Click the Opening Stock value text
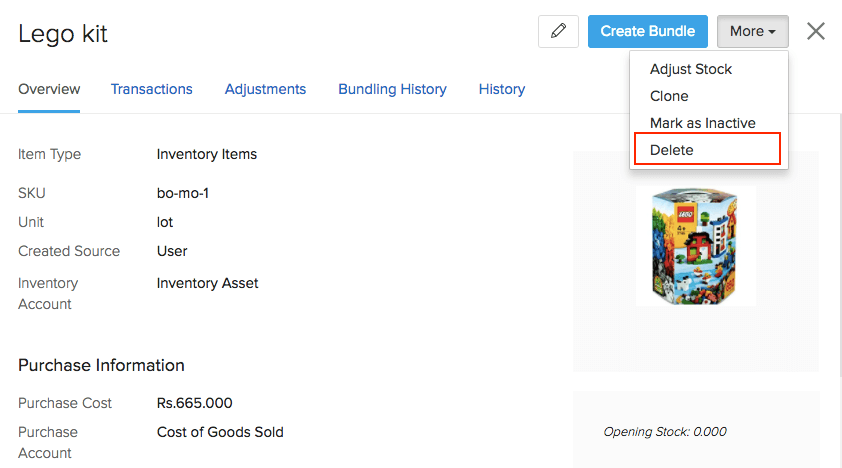This screenshot has height=468, width=842. tap(665, 432)
